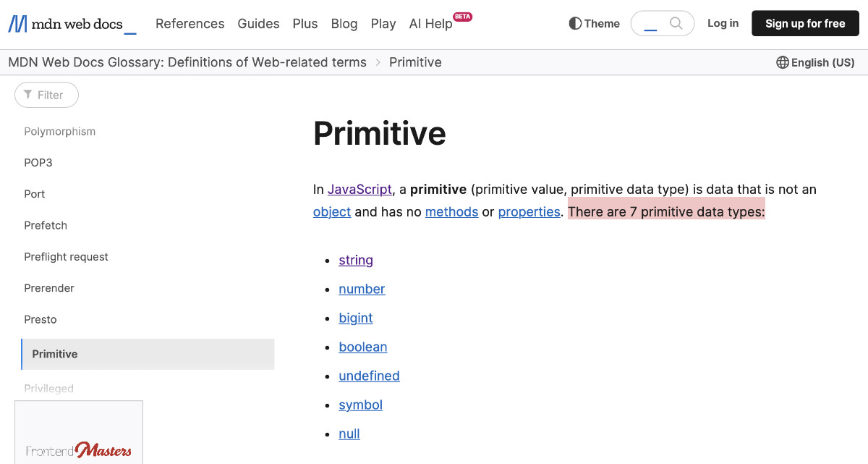This screenshot has height=464, width=868.
Task: Open the boolean type link
Action: click(363, 347)
